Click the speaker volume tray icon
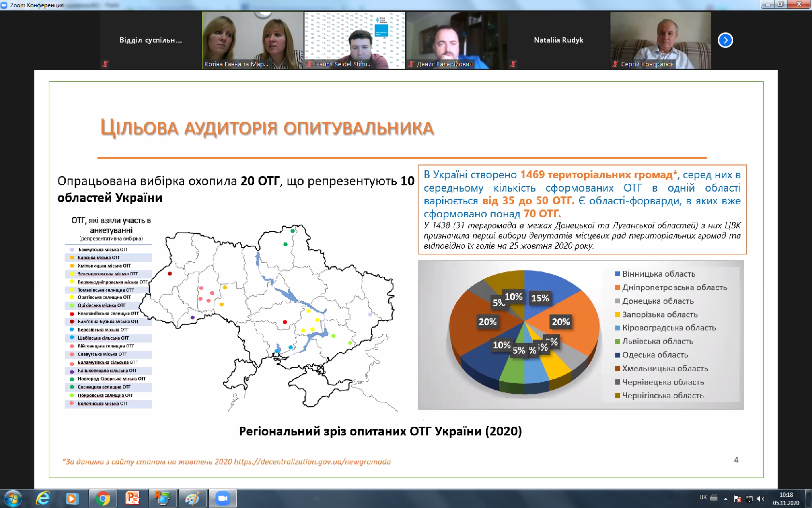 click(x=761, y=499)
